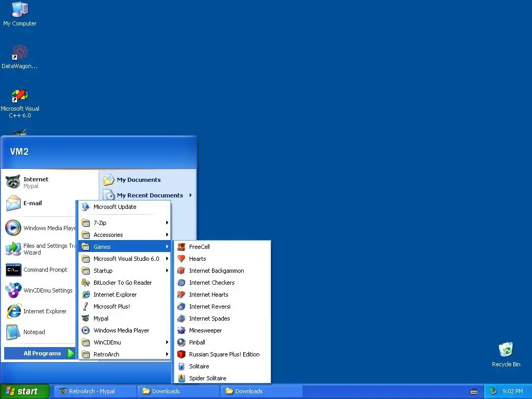Click the Microsoft Plus! icon
Screen dimensions: 532x399
coord(86,307)
